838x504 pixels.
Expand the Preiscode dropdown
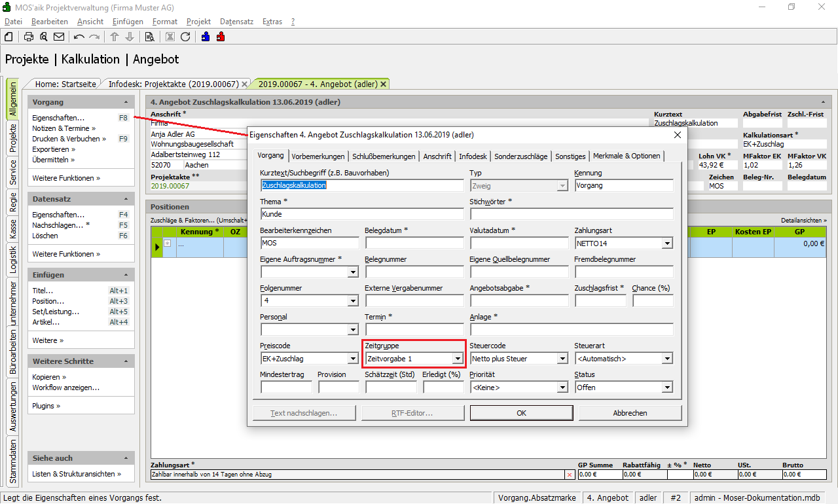[x=353, y=359]
